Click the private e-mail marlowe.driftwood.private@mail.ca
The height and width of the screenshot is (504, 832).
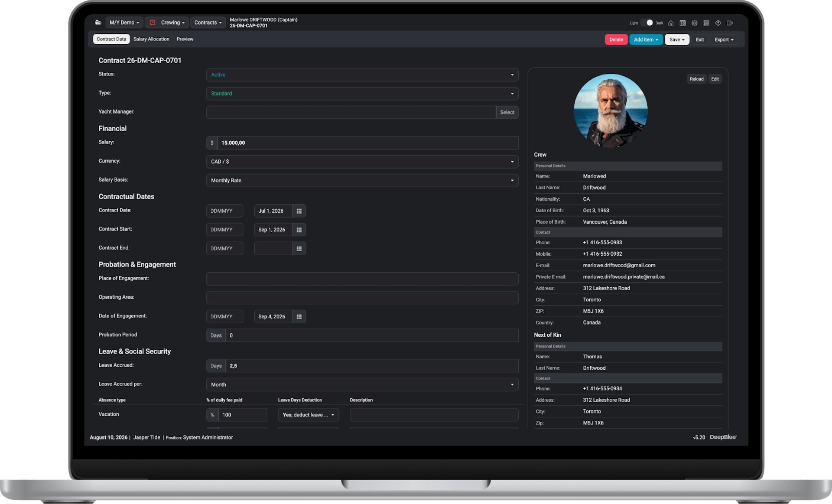[624, 276]
